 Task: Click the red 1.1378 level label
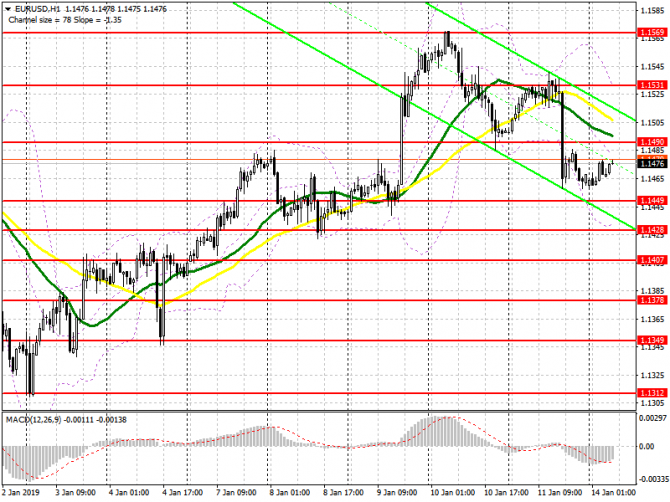(x=652, y=300)
